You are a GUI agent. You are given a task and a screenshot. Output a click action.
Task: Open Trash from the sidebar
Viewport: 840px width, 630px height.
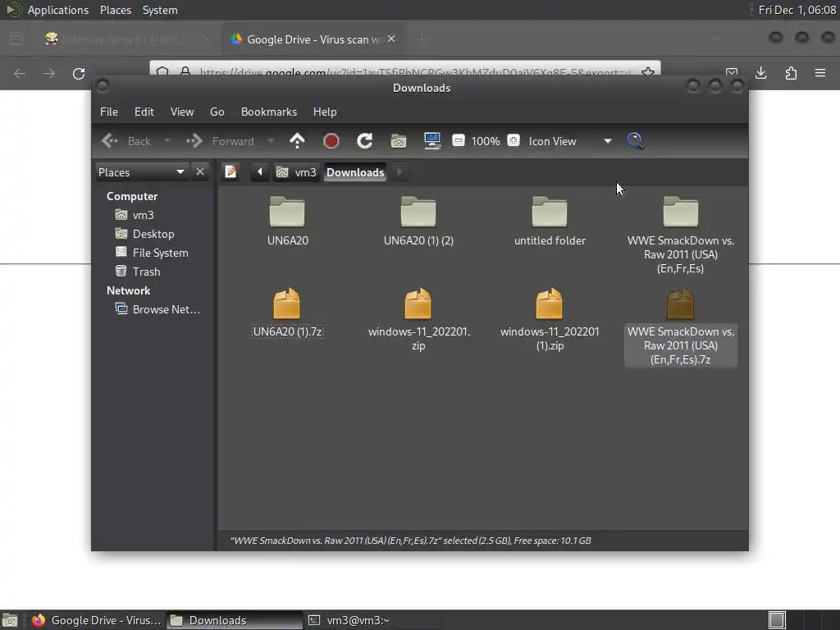point(138,271)
